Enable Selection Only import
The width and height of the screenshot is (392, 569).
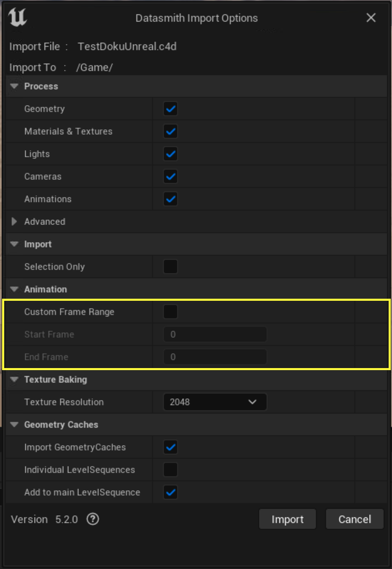tap(170, 267)
